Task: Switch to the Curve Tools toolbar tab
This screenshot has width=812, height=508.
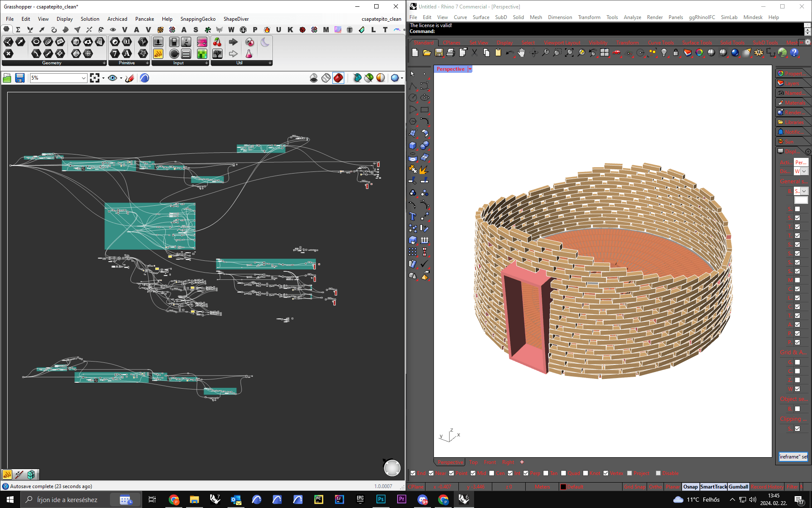Action: click(661, 43)
